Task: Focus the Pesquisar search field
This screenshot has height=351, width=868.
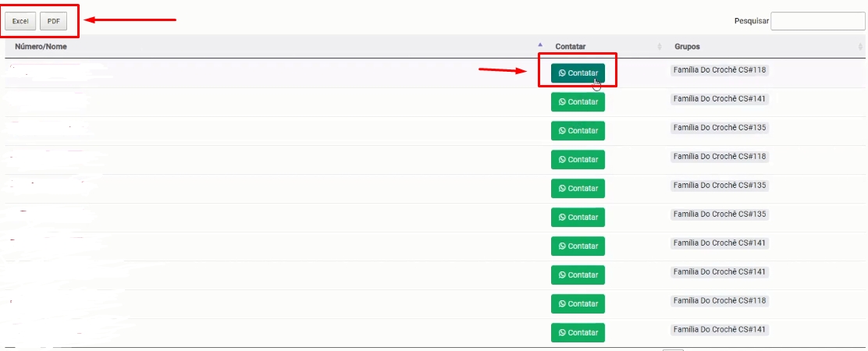Action: (x=817, y=21)
